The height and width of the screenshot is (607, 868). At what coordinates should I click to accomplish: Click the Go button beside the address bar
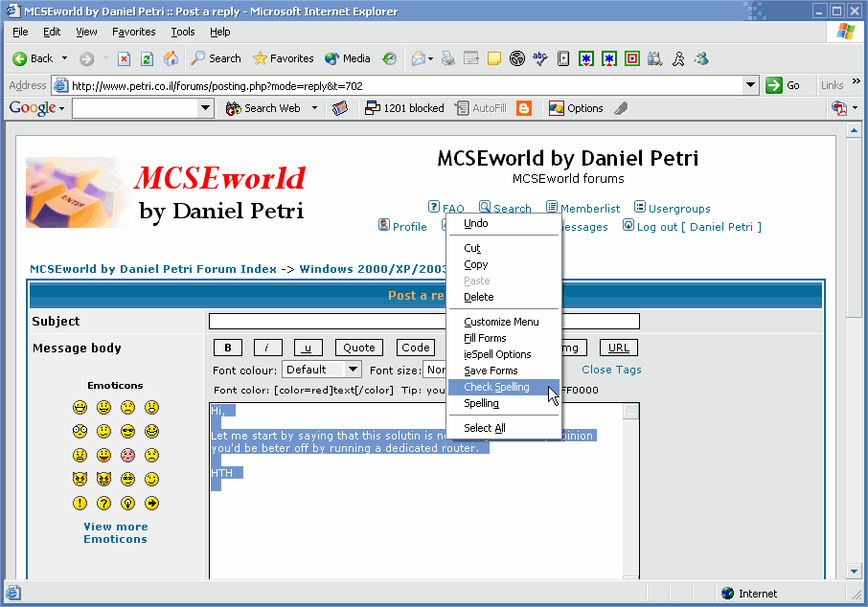(x=783, y=85)
